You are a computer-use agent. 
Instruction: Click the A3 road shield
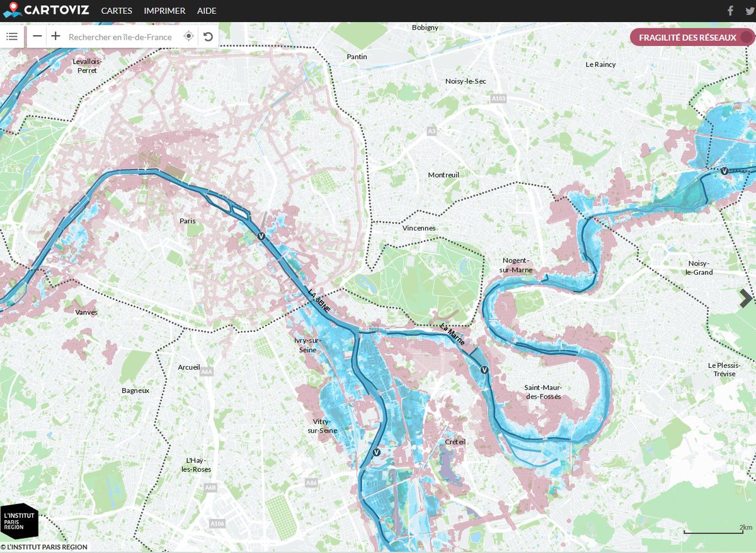[432, 131]
